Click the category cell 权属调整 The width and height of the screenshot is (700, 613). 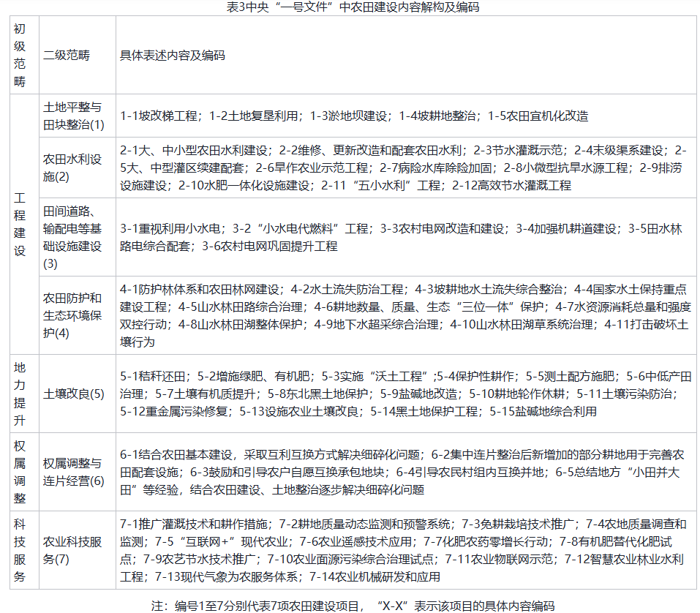[x=20, y=473]
